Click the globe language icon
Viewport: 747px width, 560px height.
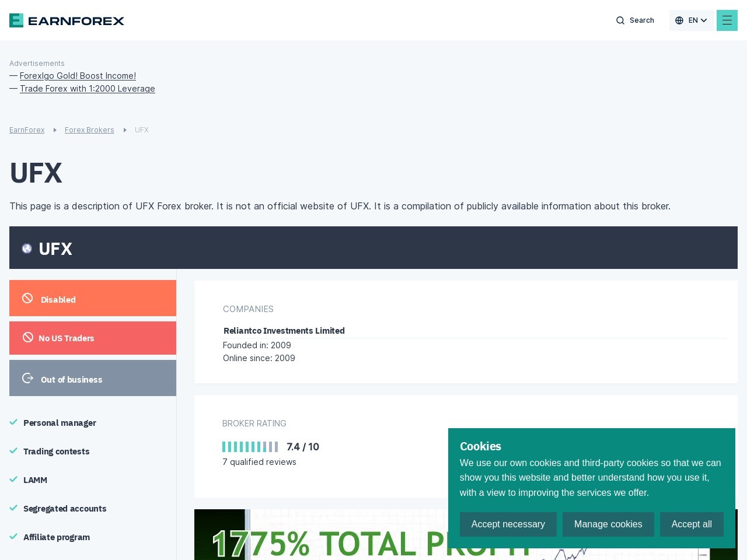[x=679, y=20]
